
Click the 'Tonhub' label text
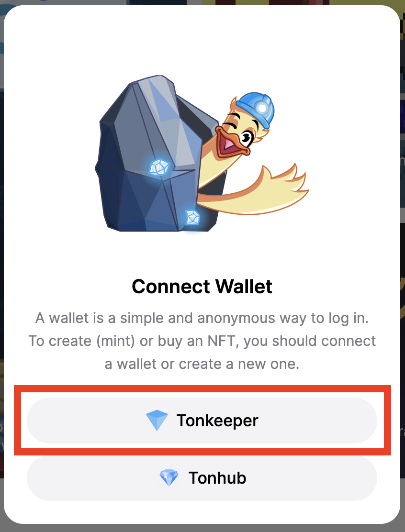217,478
